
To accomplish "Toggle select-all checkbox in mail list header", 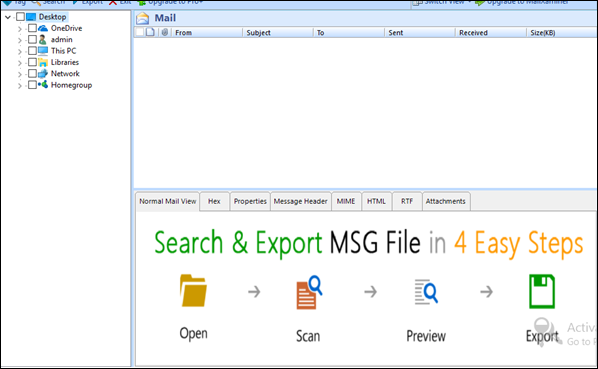I will (x=140, y=32).
